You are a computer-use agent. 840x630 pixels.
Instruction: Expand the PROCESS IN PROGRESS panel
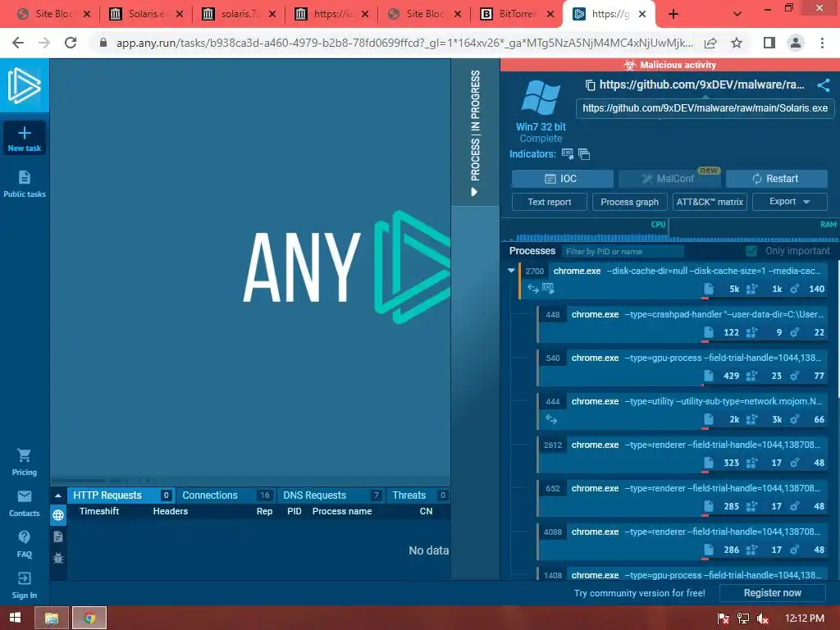pos(475,132)
